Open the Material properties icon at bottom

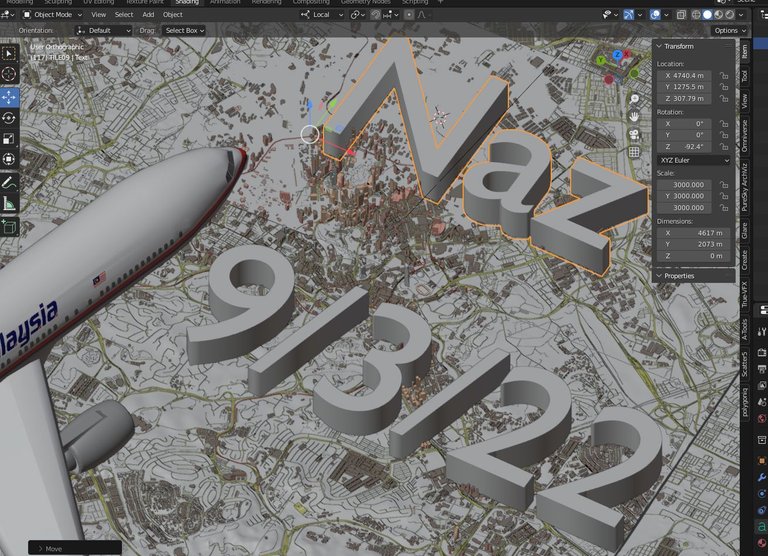[x=762, y=543]
